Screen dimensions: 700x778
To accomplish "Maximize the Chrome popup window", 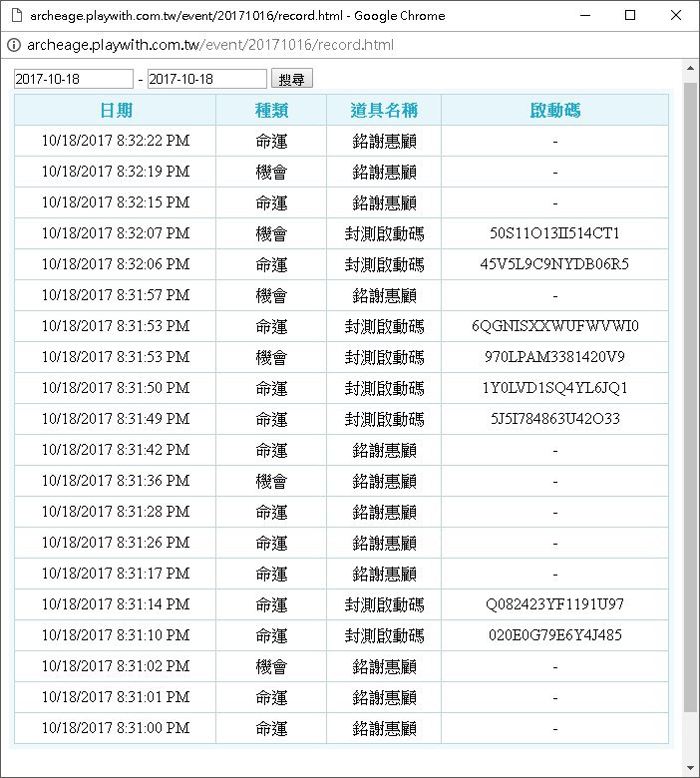I will [630, 16].
